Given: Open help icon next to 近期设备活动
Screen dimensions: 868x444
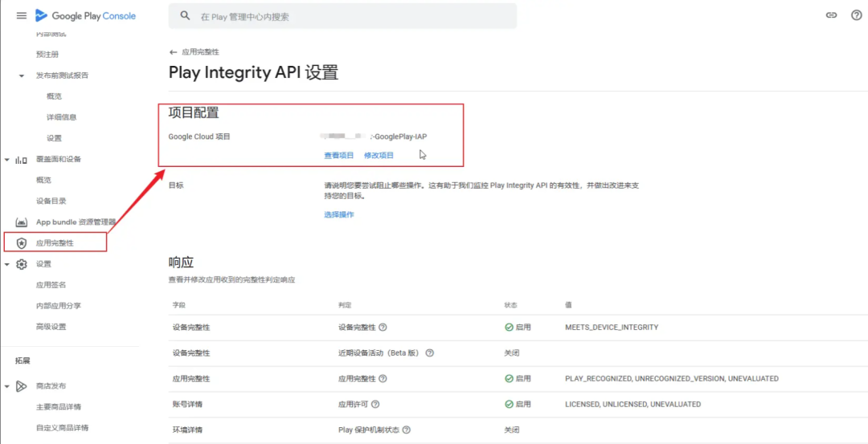Looking at the screenshot, I should coord(429,352).
